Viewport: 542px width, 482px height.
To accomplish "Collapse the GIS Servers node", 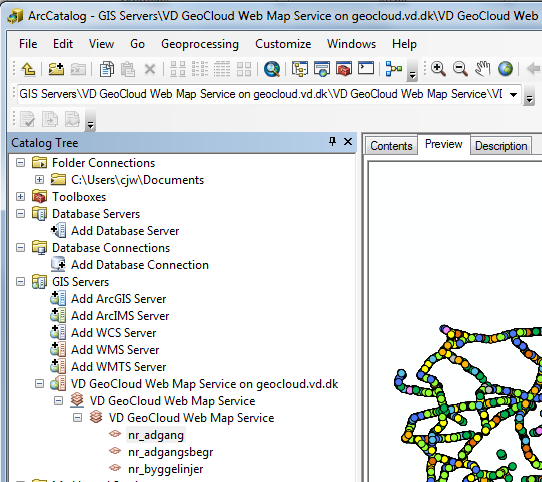I will pos(21,281).
